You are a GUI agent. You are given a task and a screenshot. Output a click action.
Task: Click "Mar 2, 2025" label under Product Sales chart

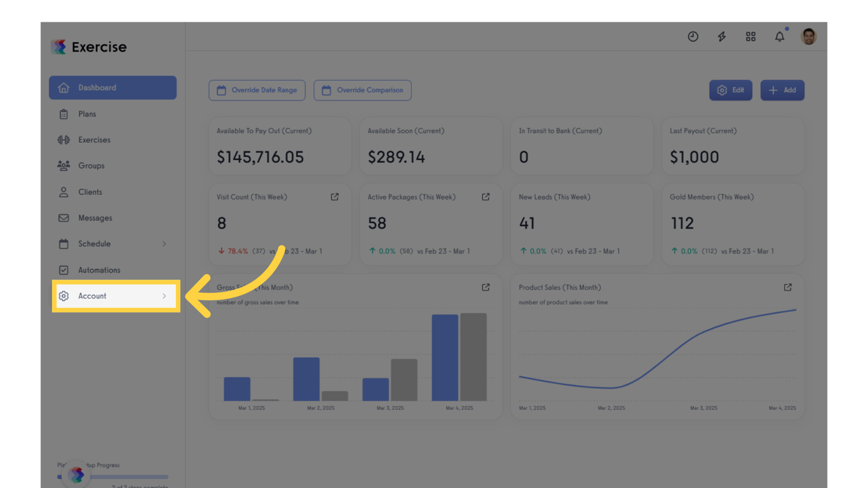tap(611, 408)
